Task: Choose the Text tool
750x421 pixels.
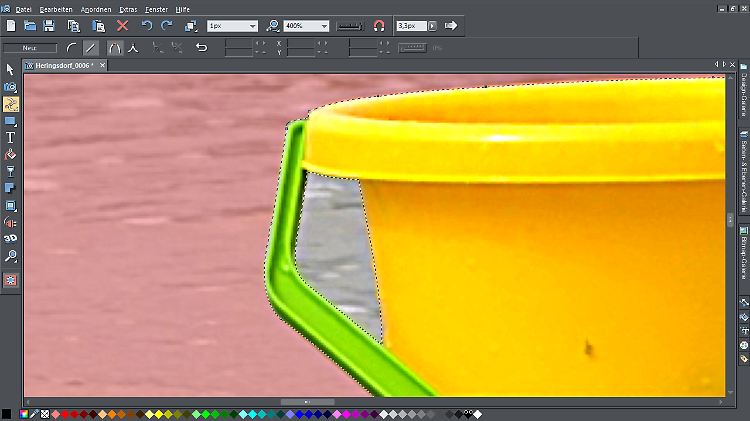Action: (x=10, y=137)
